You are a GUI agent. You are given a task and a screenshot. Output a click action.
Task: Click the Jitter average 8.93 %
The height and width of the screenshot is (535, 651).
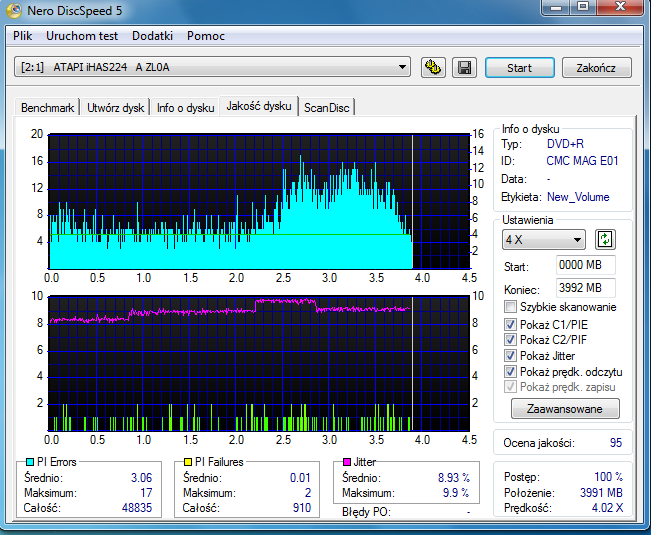click(454, 478)
